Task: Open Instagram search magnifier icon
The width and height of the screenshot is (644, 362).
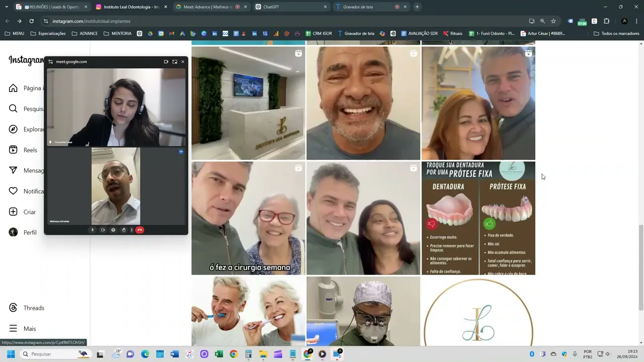Action: 13,109
